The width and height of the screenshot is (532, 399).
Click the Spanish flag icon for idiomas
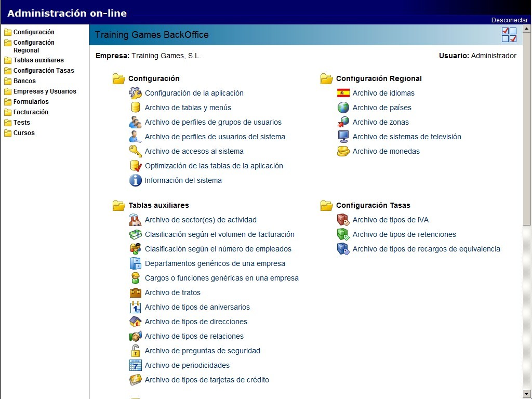coord(343,94)
